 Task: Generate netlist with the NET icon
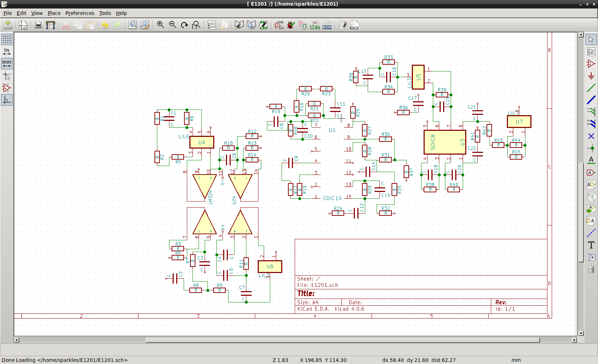point(315,25)
